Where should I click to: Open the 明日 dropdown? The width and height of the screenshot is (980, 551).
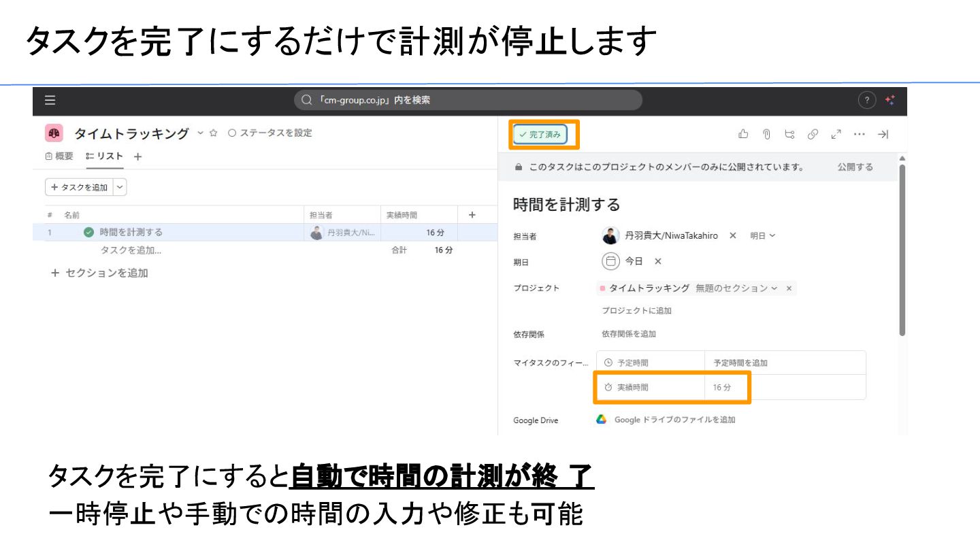(x=763, y=235)
